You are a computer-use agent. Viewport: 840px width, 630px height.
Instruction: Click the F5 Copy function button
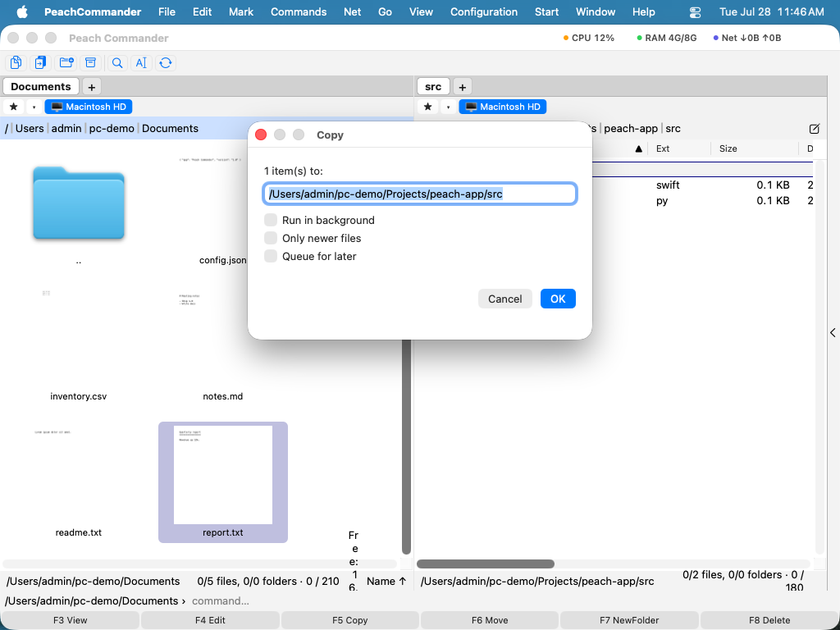coord(349,620)
